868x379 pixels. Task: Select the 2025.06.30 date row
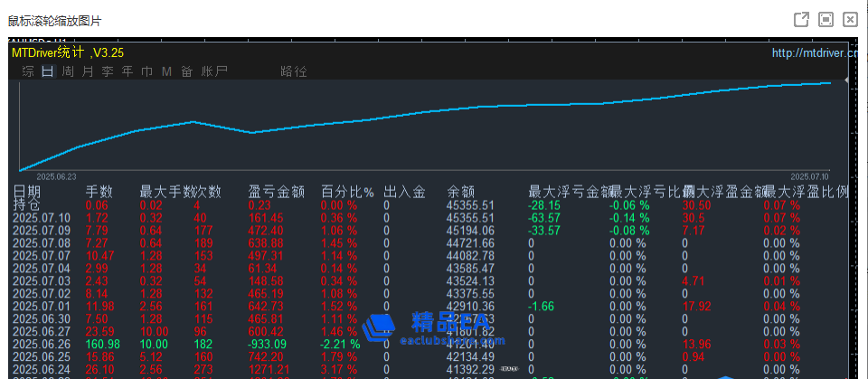click(42, 319)
